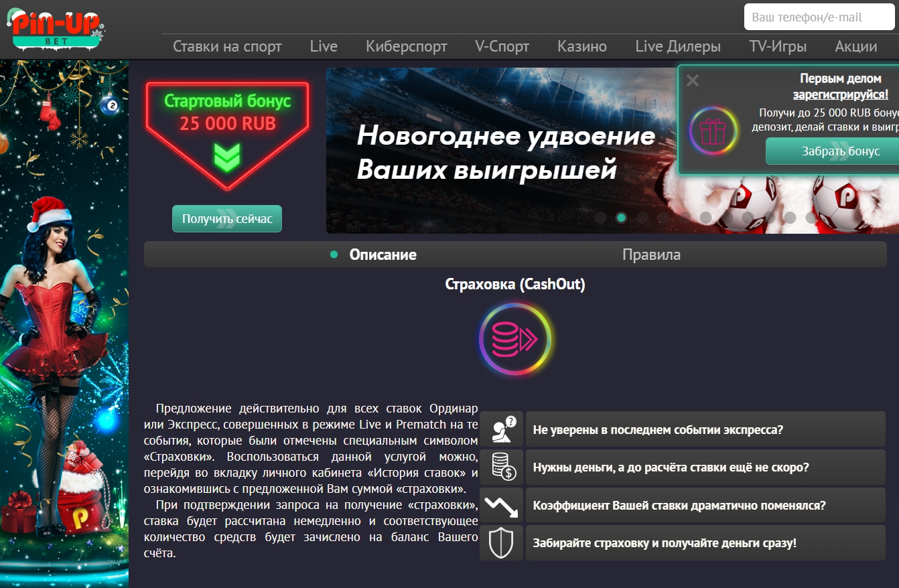Click the coins with dollar icon
899x588 pixels.
point(502,467)
